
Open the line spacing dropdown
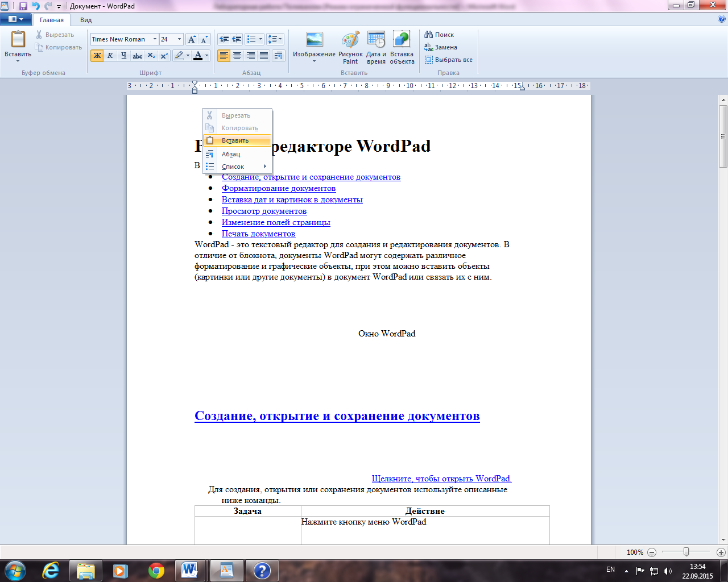pyautogui.click(x=275, y=39)
